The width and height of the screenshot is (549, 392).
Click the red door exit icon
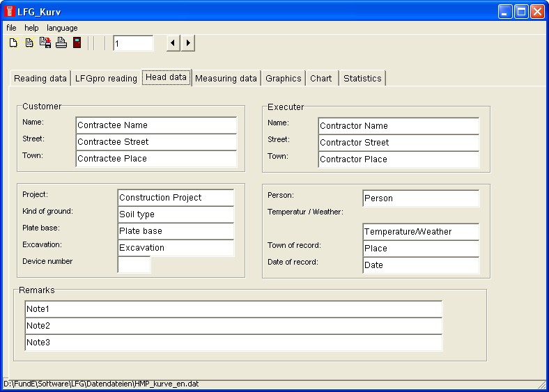pyautogui.click(x=77, y=42)
